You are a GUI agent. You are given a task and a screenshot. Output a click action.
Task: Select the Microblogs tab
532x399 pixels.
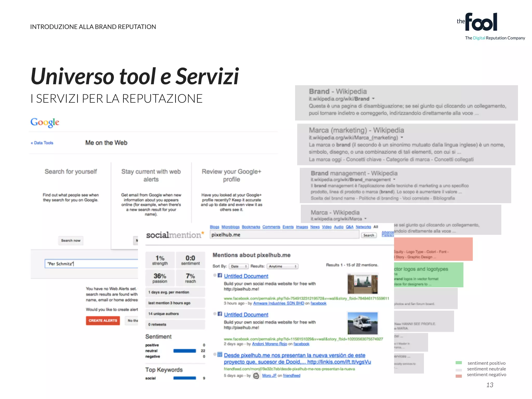coord(230,227)
